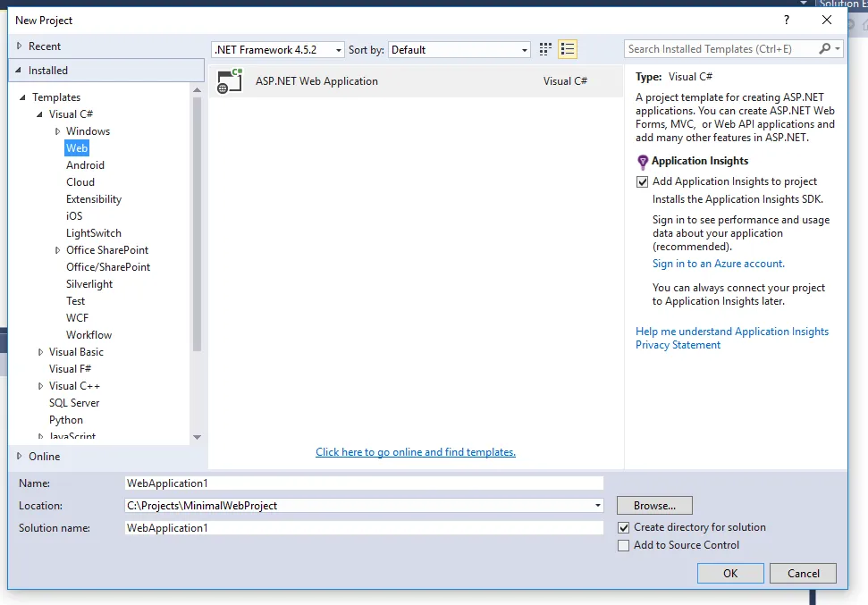Collapse the Installed section

pyautogui.click(x=18, y=71)
